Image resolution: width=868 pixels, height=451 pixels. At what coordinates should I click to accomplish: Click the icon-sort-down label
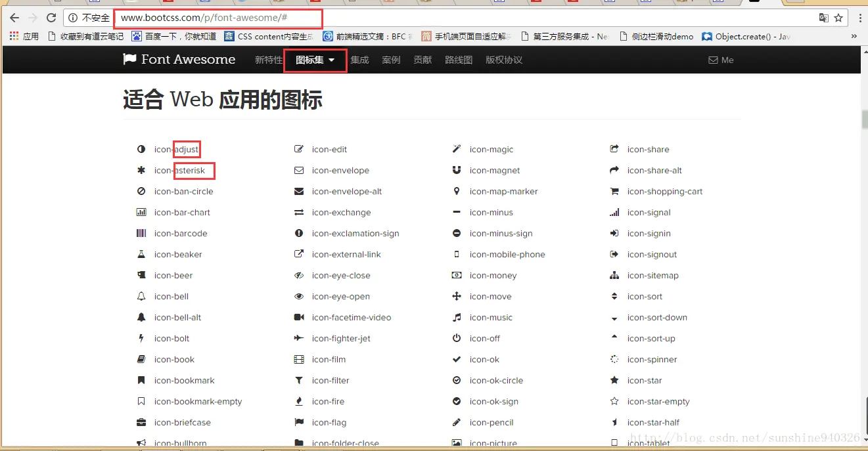click(657, 317)
